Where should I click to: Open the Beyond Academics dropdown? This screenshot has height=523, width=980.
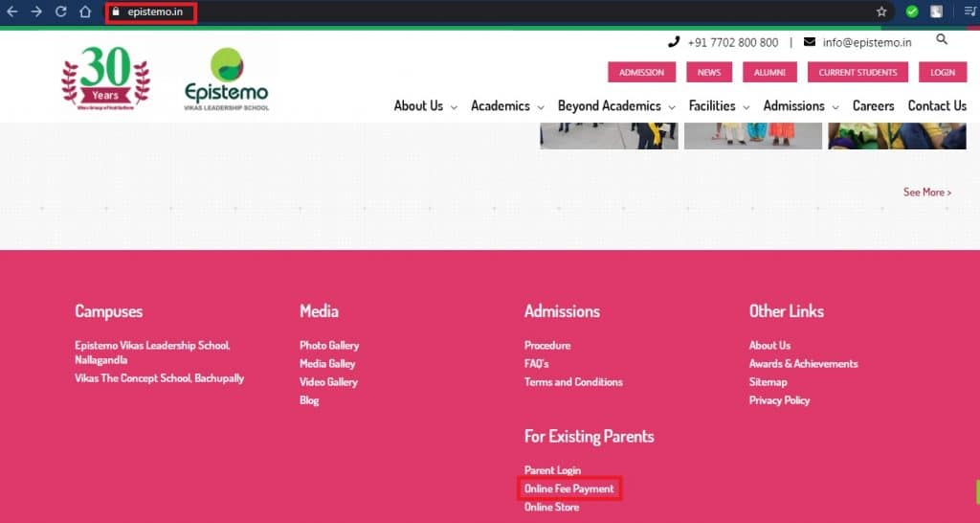616,106
